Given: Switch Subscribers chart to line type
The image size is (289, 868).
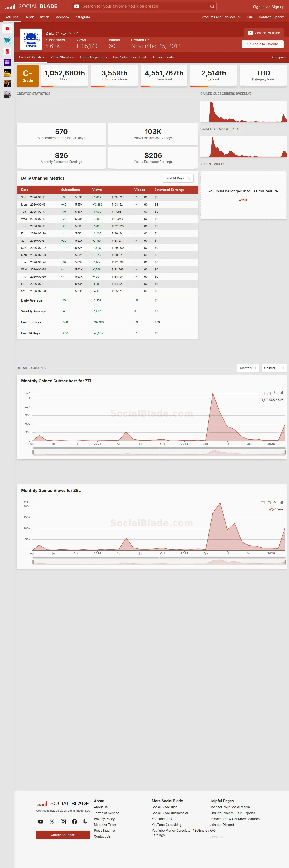Looking at the screenshot, I should 275,393.
